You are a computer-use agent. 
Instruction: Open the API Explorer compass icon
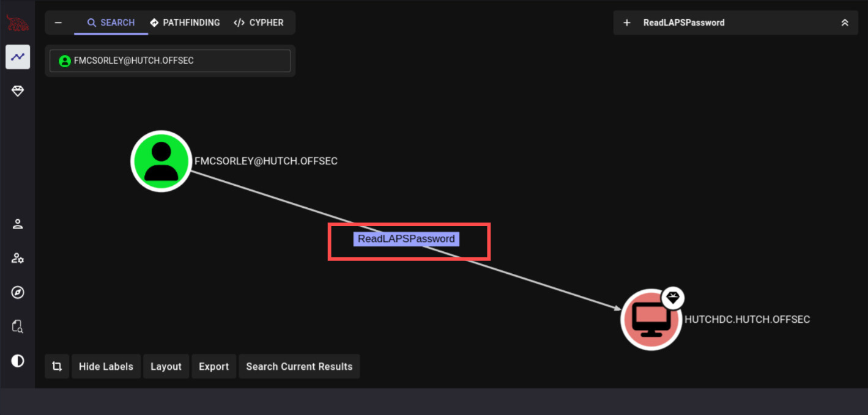click(18, 292)
